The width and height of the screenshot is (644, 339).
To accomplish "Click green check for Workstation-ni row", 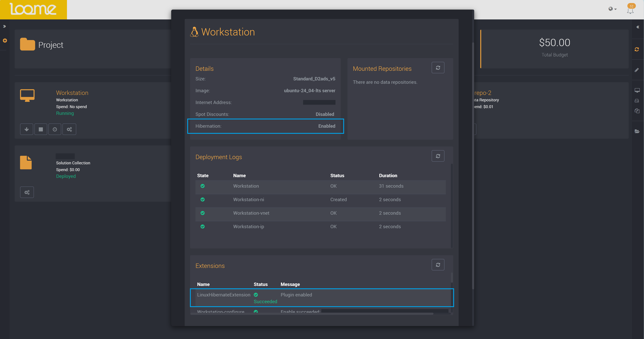I will [x=203, y=199].
